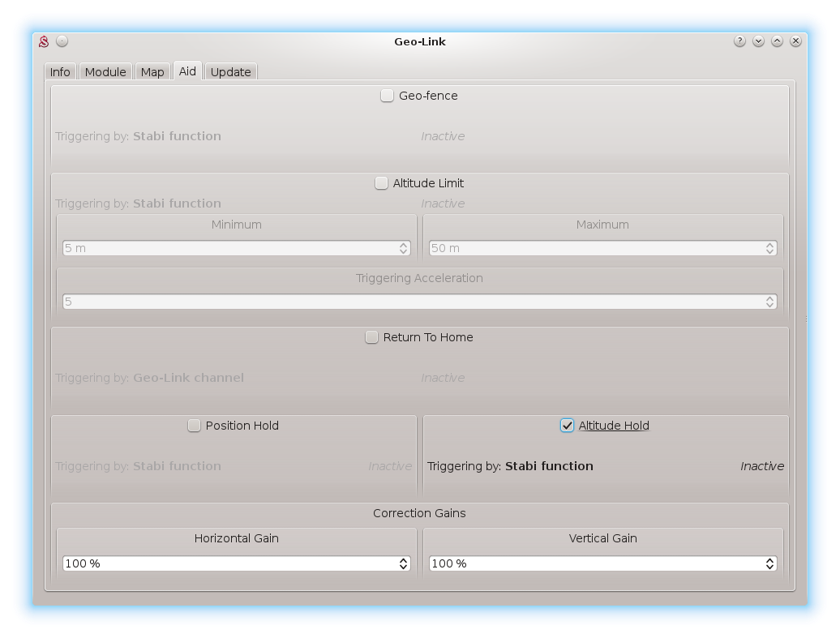Enable the Position Hold checkbox
Viewport: 840px width, 638px height.
194,426
